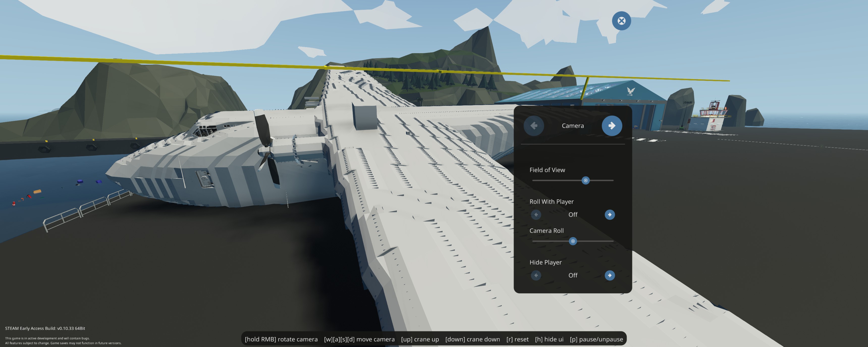Click Hide Player left arrow

click(x=536, y=275)
